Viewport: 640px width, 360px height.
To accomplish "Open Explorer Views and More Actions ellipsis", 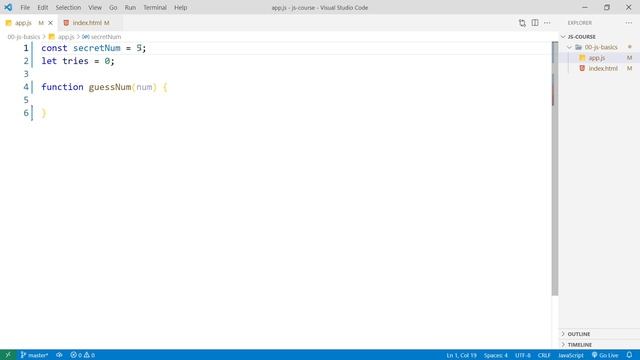I will 629,23.
